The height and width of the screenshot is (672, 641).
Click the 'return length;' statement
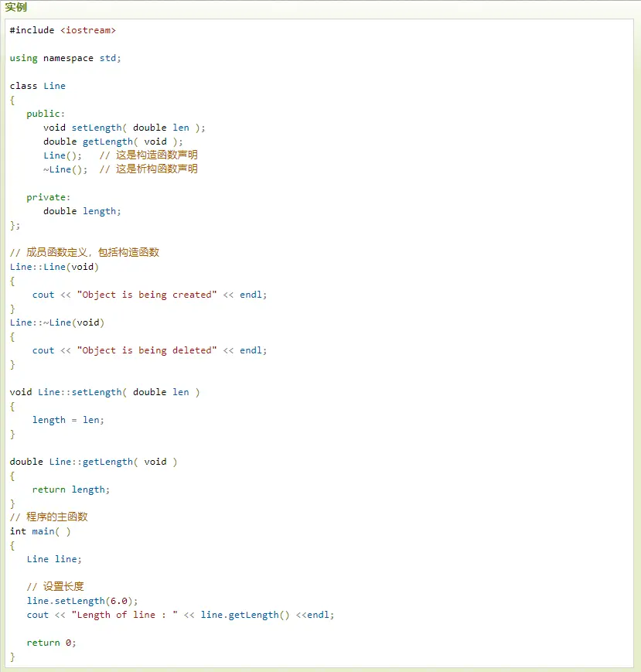71,490
